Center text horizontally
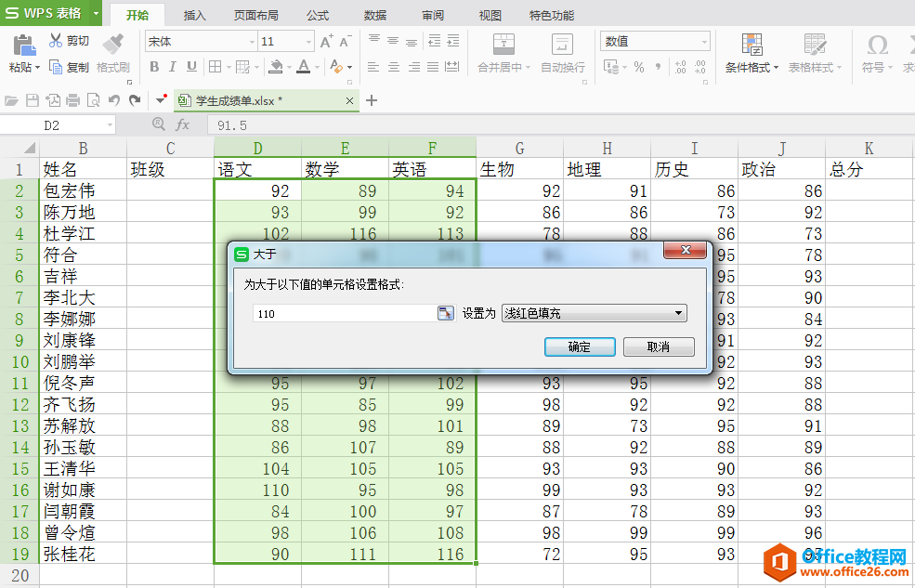915x588 pixels. point(394,67)
